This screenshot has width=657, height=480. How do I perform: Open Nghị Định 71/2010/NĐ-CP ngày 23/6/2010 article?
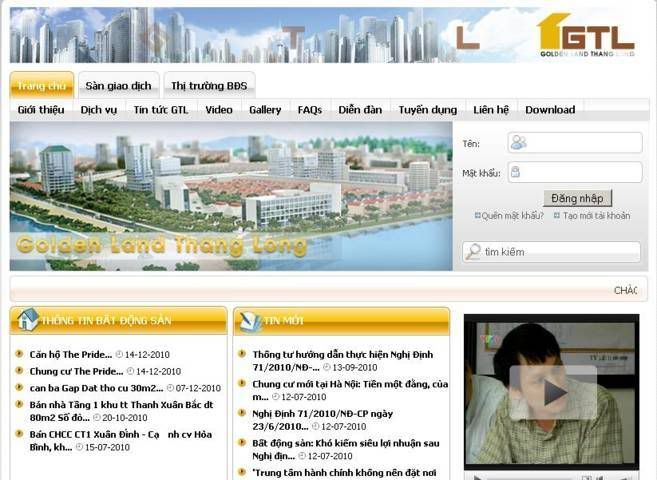coord(323,420)
